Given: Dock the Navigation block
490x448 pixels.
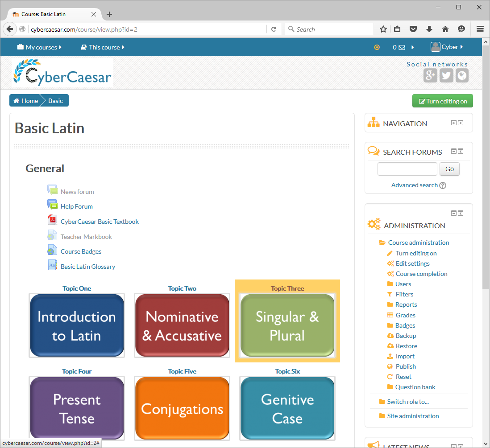Looking at the screenshot, I should point(461,123).
